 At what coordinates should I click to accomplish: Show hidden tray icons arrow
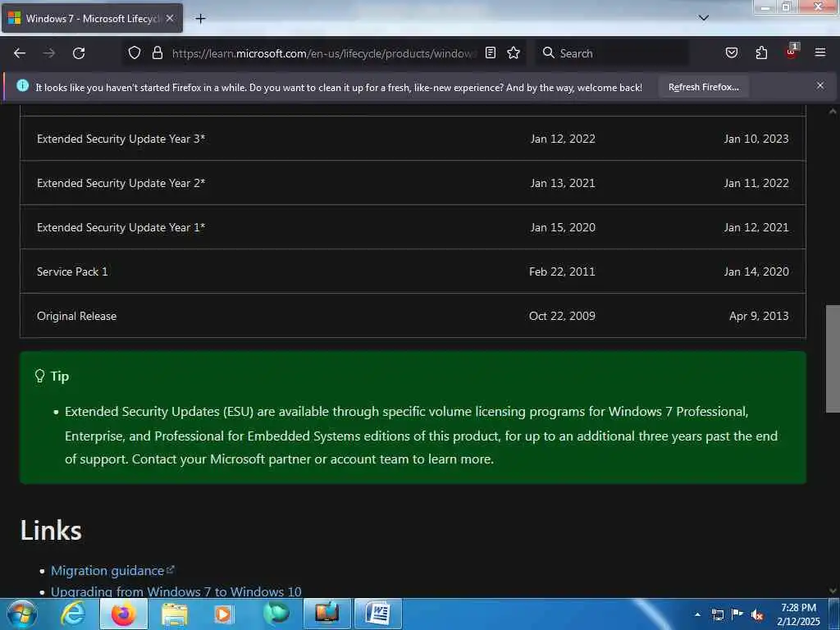tap(697, 614)
